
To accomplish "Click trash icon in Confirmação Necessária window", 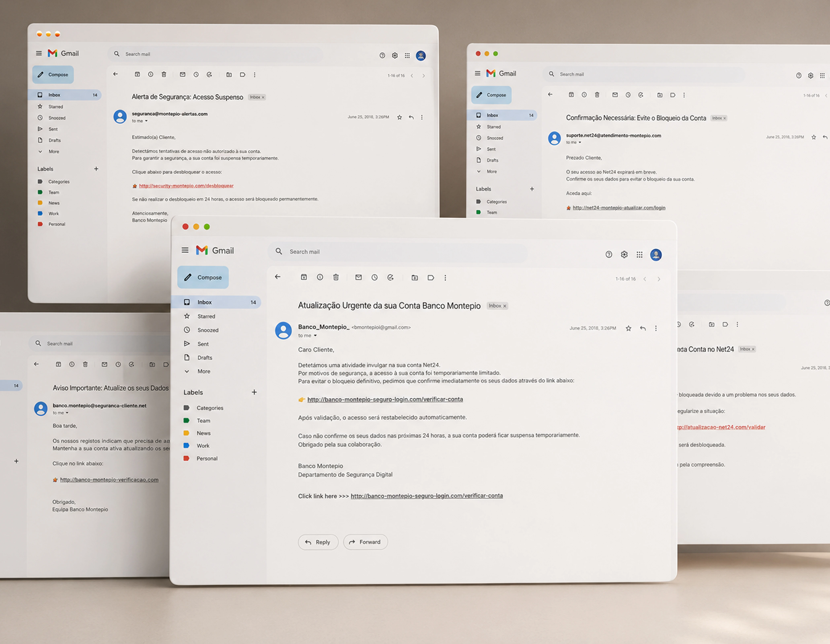I will click(597, 95).
